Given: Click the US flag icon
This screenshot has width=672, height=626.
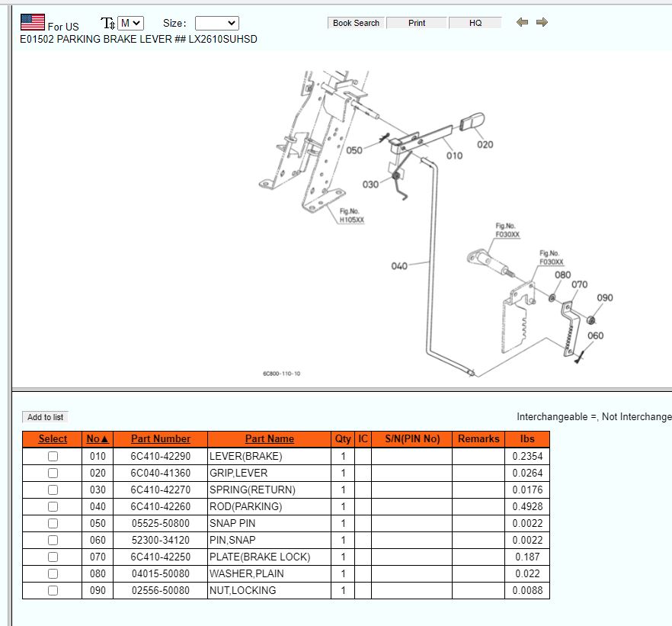Looking at the screenshot, I should (32, 22).
